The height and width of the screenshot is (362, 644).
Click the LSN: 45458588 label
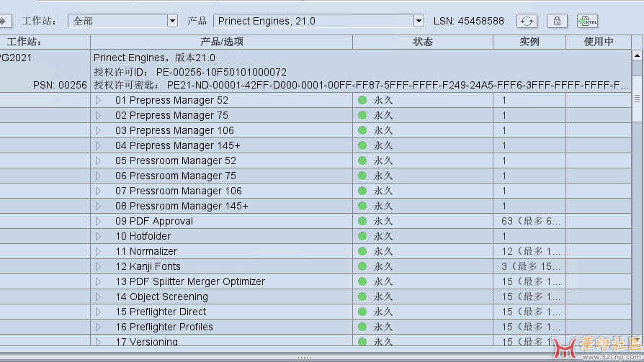click(469, 21)
